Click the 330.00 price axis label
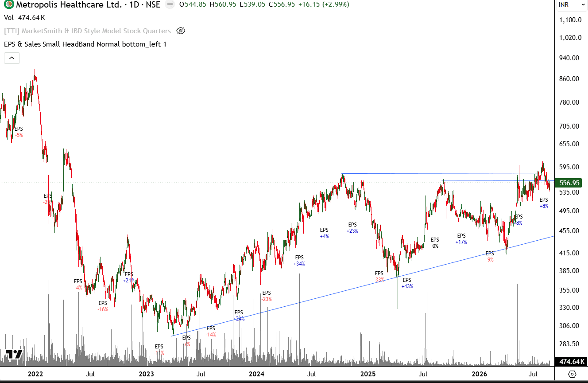Image resolution: width=588 pixels, height=383 pixels. (x=570, y=307)
